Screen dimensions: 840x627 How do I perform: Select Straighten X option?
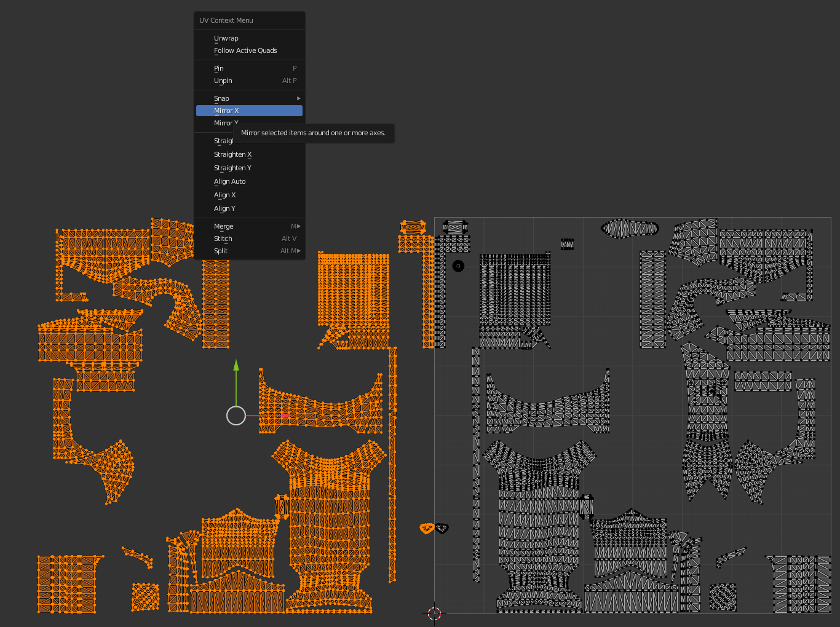tap(249, 154)
